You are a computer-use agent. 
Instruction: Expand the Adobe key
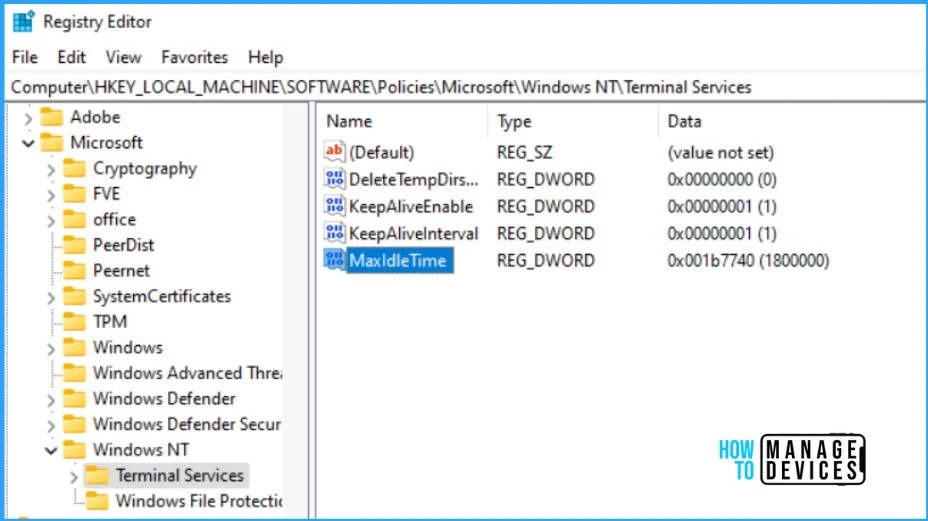pyautogui.click(x=28, y=118)
